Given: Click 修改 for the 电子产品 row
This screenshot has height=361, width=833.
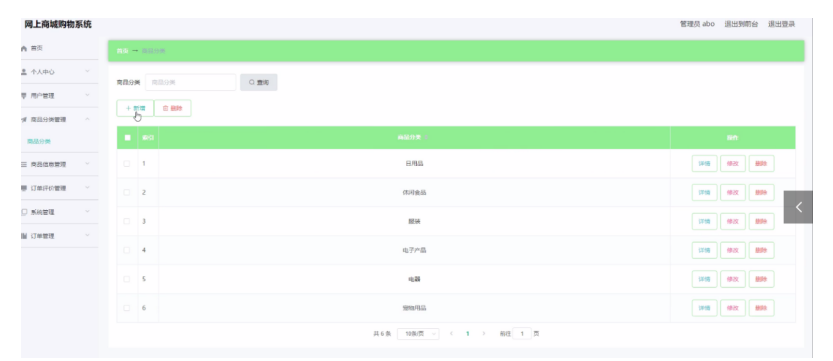Looking at the screenshot, I should point(733,250).
